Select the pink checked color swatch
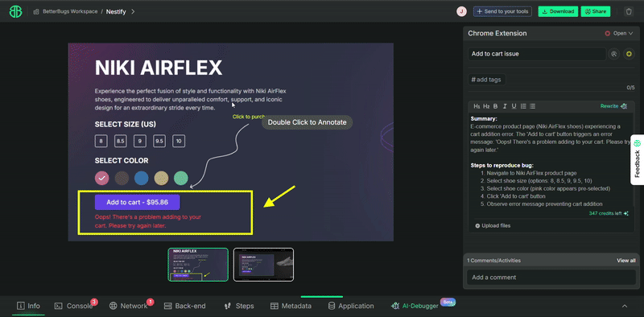644x317 pixels. coord(102,178)
